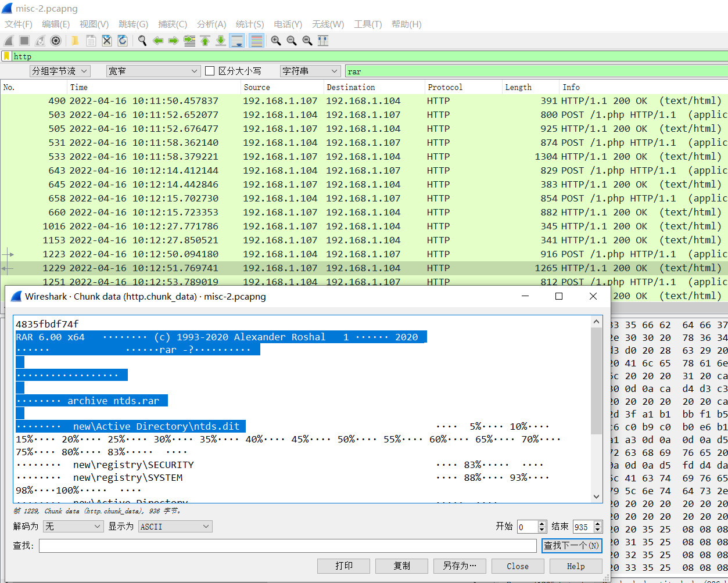Save this capture file
The height and width of the screenshot is (583, 728).
click(x=91, y=41)
